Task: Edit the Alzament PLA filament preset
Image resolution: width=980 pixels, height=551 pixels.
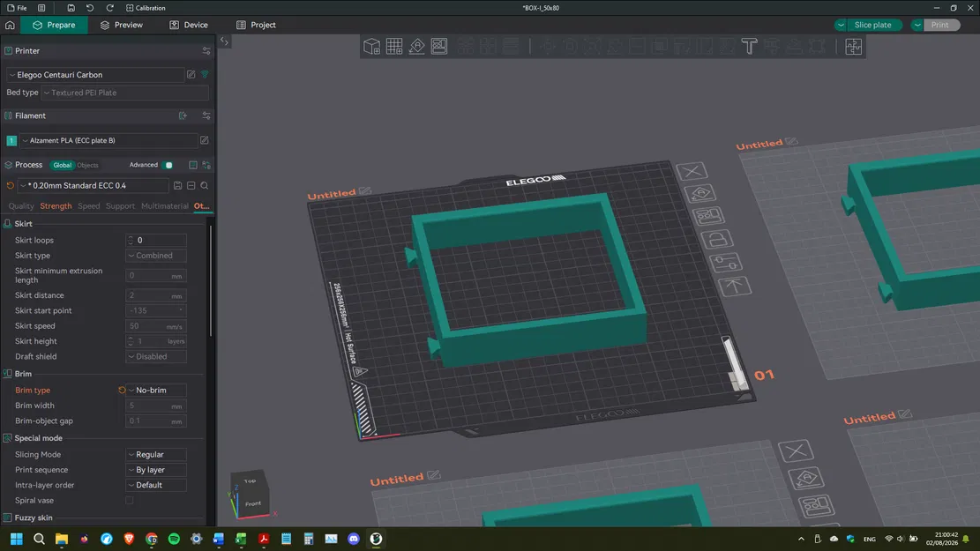Action: click(205, 140)
